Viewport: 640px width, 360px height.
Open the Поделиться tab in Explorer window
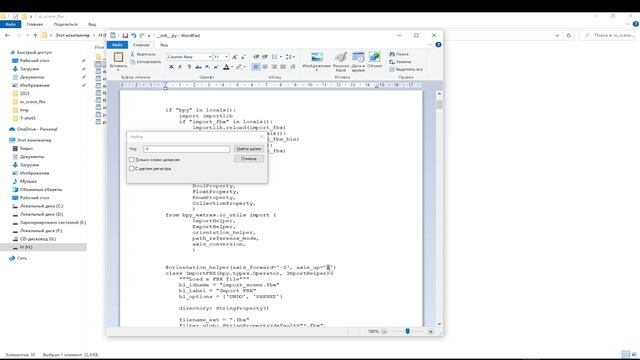pyautogui.click(x=65, y=24)
